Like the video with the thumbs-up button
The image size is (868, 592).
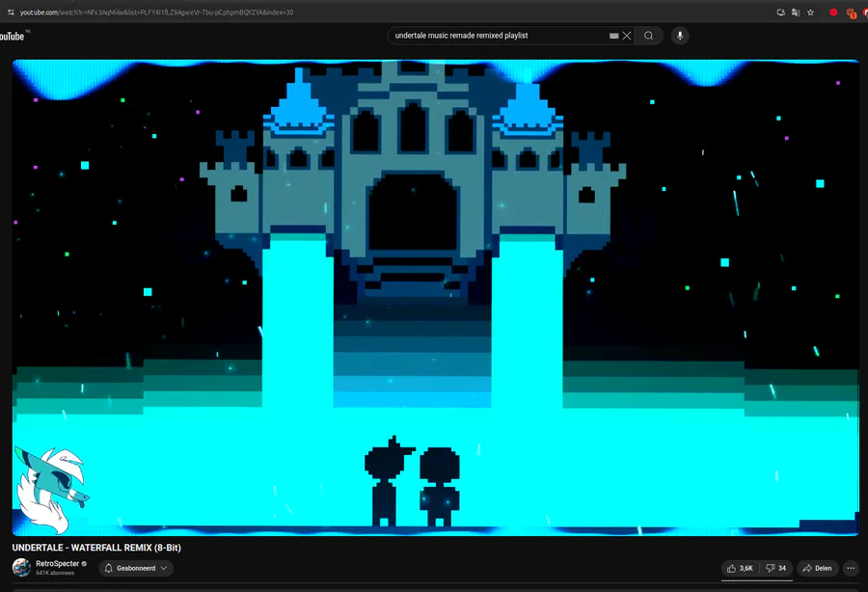coord(740,568)
